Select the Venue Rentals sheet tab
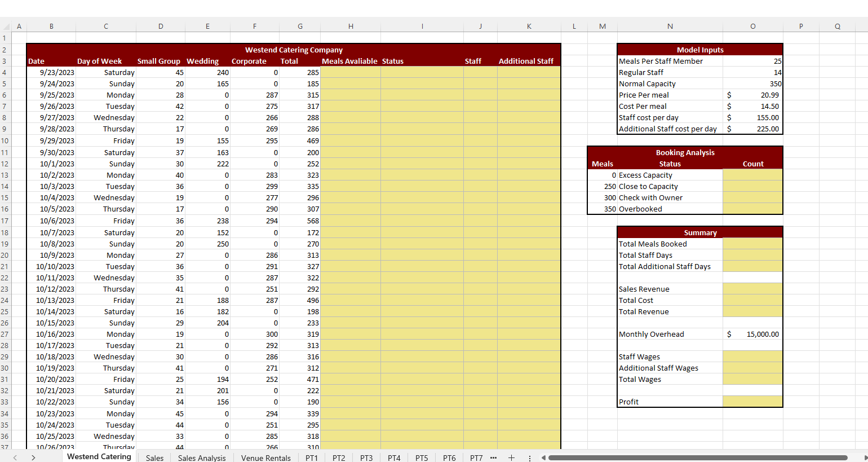The width and height of the screenshot is (868, 462). point(265,457)
